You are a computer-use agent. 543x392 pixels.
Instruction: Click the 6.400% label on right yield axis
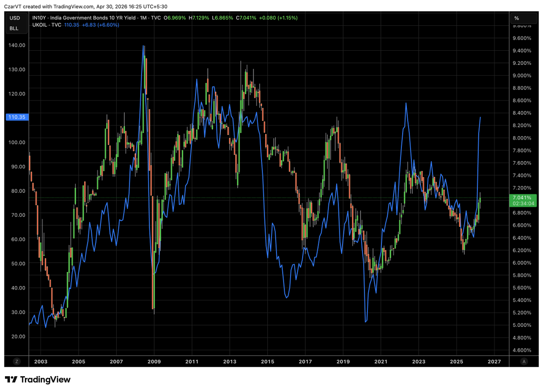(521, 238)
